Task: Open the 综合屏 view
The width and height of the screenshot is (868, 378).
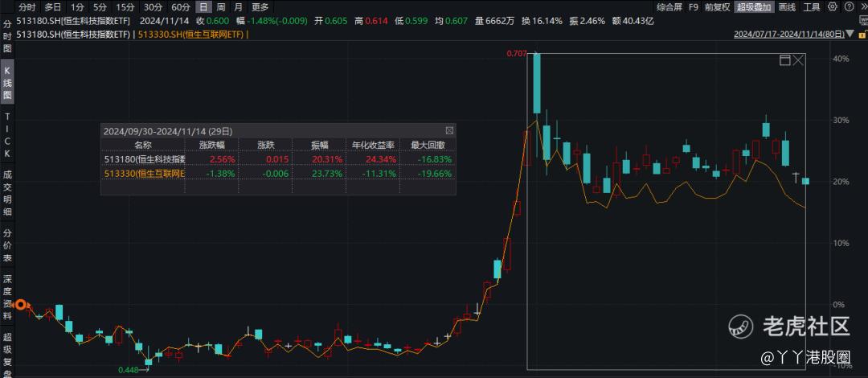Action: pos(669,7)
